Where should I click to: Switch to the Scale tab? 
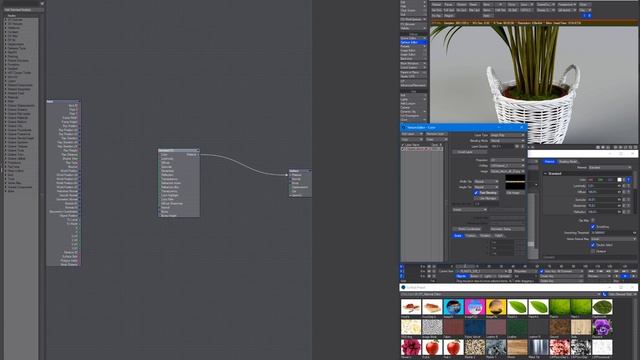pos(458,236)
